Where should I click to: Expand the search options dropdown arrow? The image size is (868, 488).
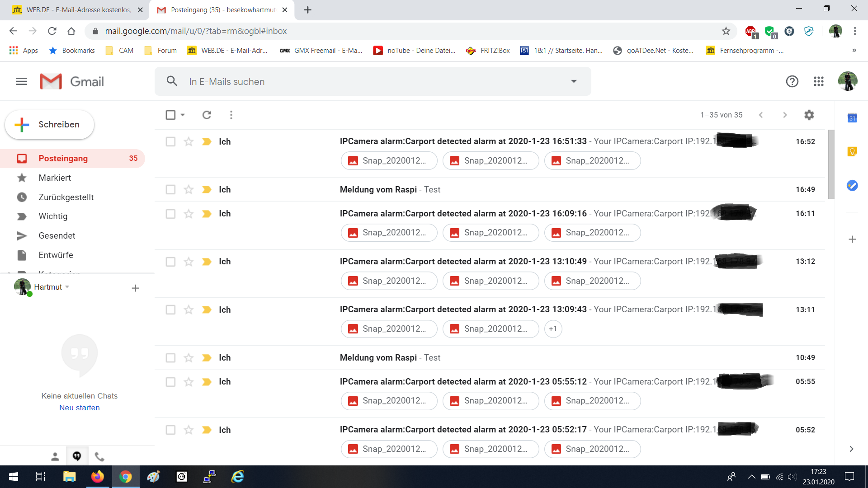click(574, 81)
